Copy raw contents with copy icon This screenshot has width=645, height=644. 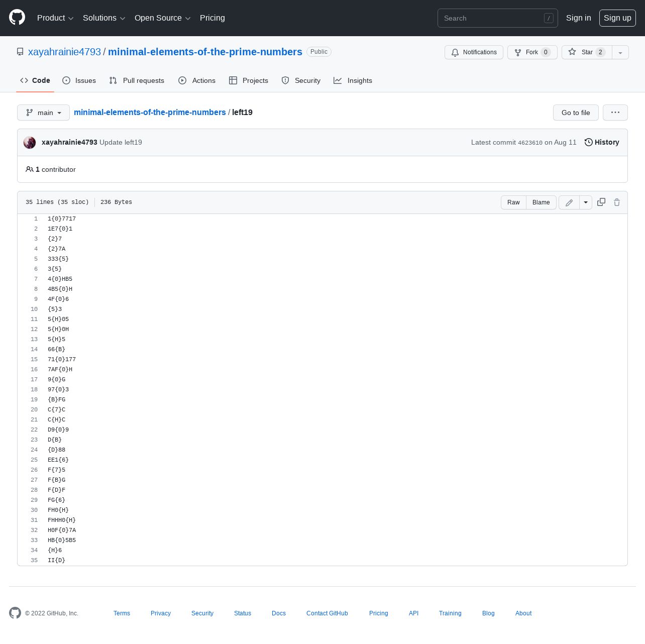point(601,202)
